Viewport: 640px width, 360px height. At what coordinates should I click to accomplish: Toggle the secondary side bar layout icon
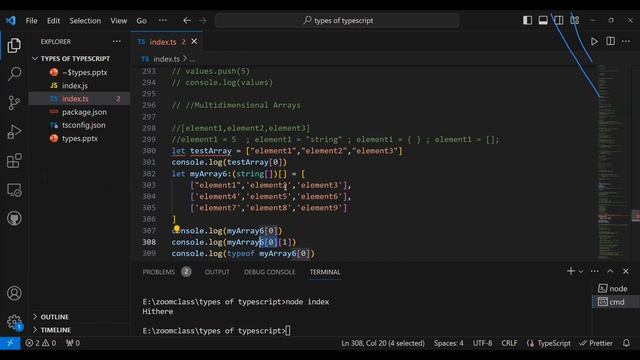coord(559,20)
